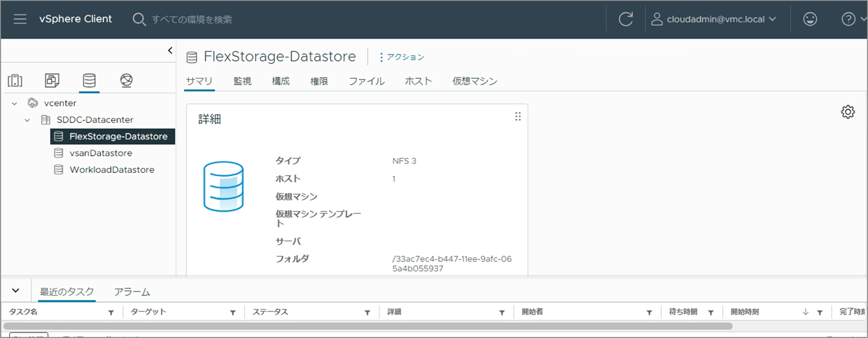868x338 pixels.
Task: Click the 開始時刻 column header
Action: [x=745, y=312]
